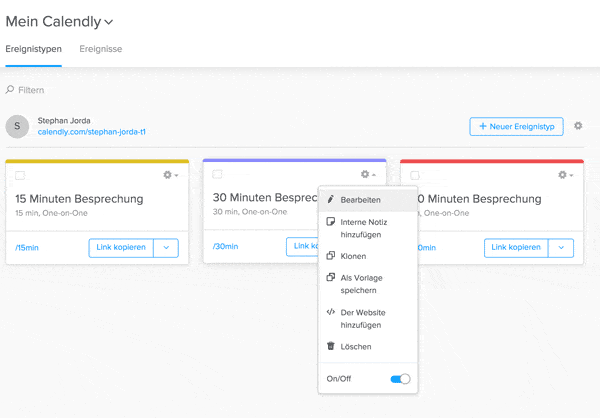Screen dimensions: 600x418
Task: Open the /15min booking link
Action: (x=27, y=248)
